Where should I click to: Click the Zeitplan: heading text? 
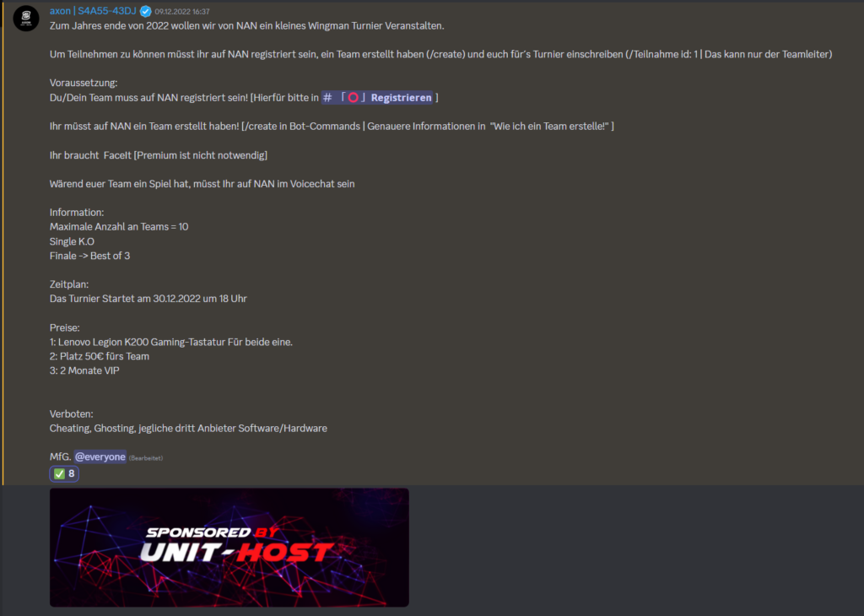tap(69, 284)
